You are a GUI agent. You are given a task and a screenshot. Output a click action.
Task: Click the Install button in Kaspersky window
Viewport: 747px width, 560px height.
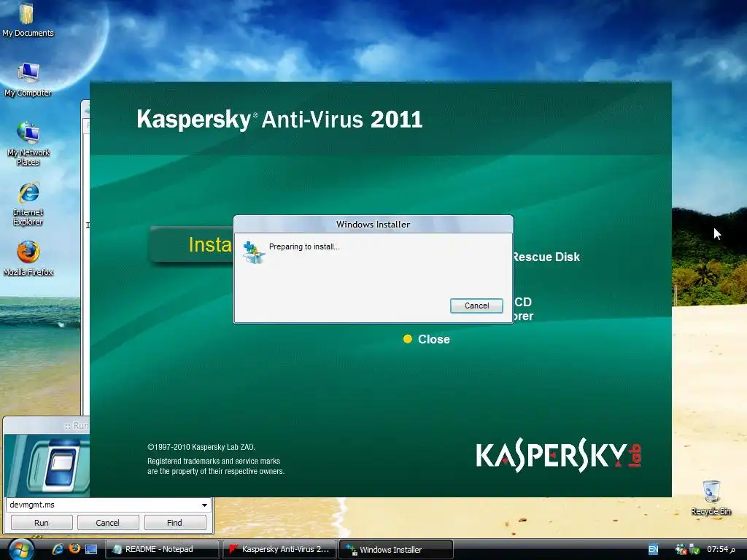pyautogui.click(x=192, y=245)
